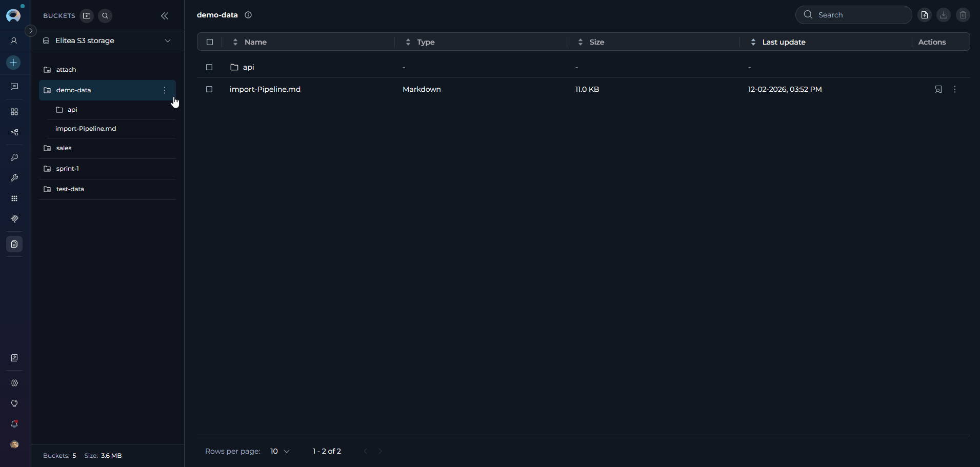This screenshot has width=980, height=467.
Task: Select the sales bucket
Action: tap(107, 148)
